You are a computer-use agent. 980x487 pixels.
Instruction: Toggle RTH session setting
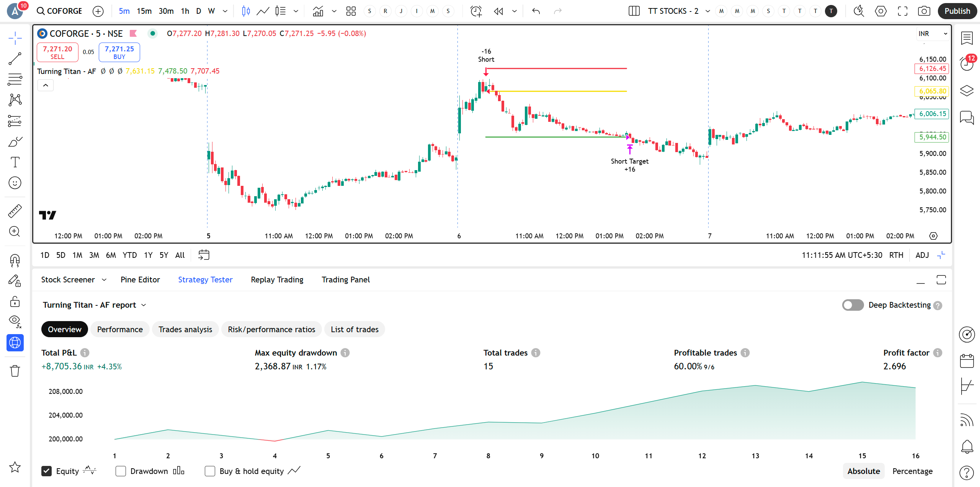[896, 255]
